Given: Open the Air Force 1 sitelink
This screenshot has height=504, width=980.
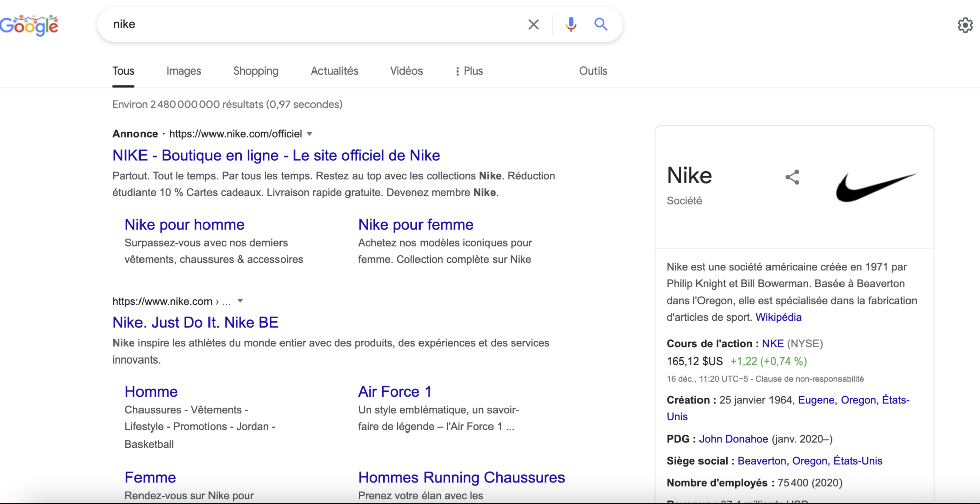Looking at the screenshot, I should [x=394, y=391].
